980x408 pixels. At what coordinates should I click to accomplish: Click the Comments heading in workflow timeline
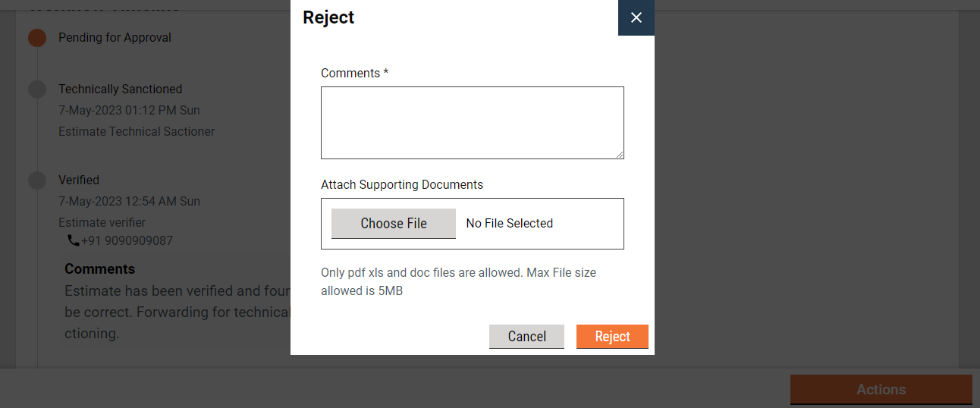tap(99, 269)
